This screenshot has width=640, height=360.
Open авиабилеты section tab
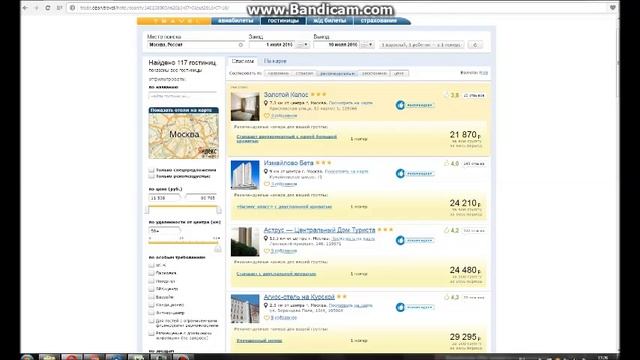(236, 21)
